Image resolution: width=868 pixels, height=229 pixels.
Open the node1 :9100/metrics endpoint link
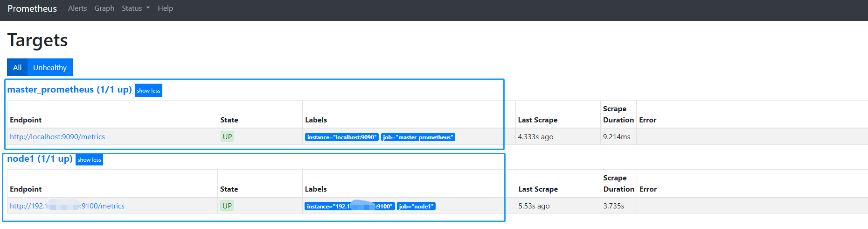(x=67, y=206)
